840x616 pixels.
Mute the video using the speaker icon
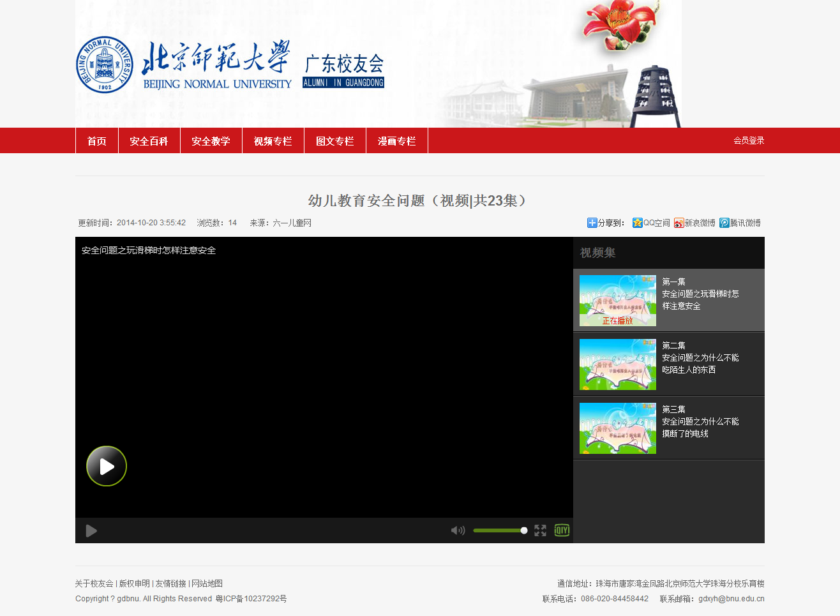coord(458,530)
